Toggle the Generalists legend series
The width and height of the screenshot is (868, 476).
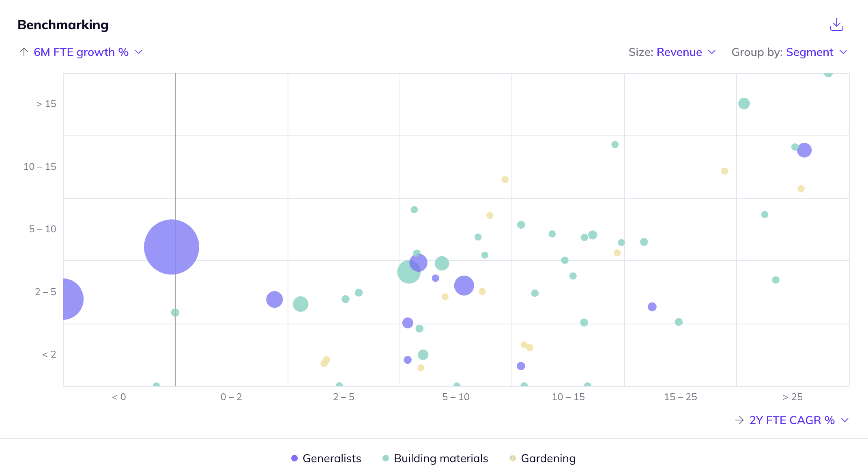(x=331, y=458)
